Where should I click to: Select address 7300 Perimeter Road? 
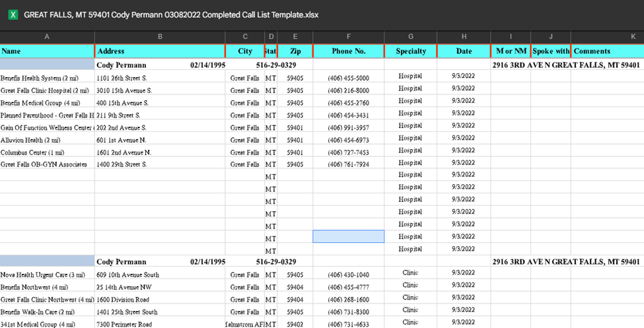tap(160, 323)
